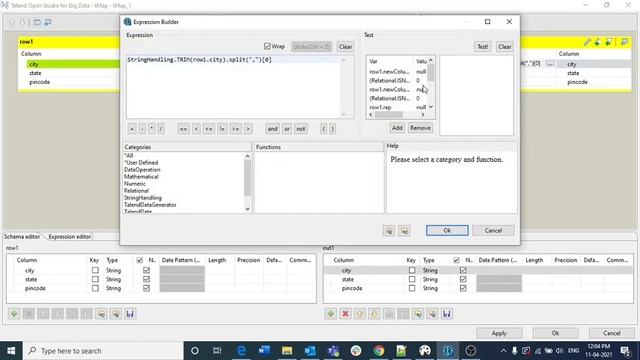Toggle Key checkbox for out1 city
This screenshot has width=640, height=360.
pyautogui.click(x=412, y=270)
